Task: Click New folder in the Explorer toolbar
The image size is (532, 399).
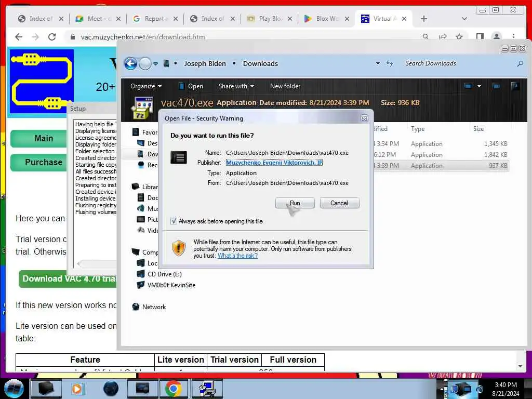Action: 285,86
